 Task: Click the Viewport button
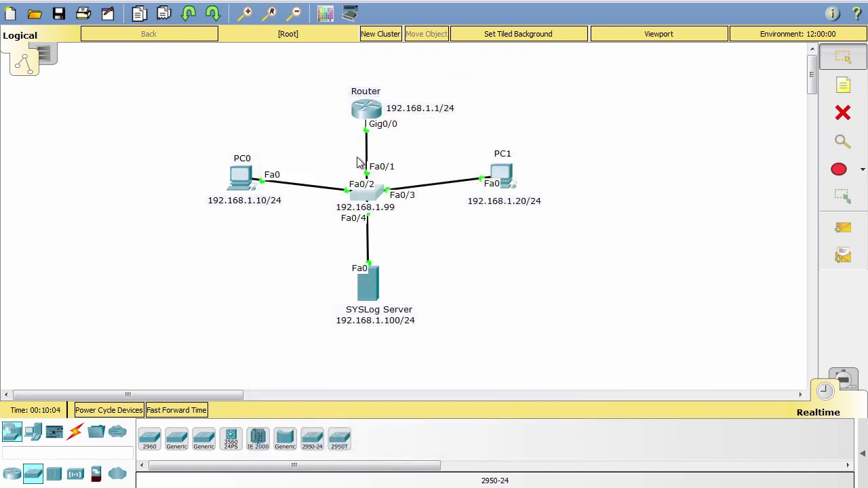pyautogui.click(x=659, y=34)
